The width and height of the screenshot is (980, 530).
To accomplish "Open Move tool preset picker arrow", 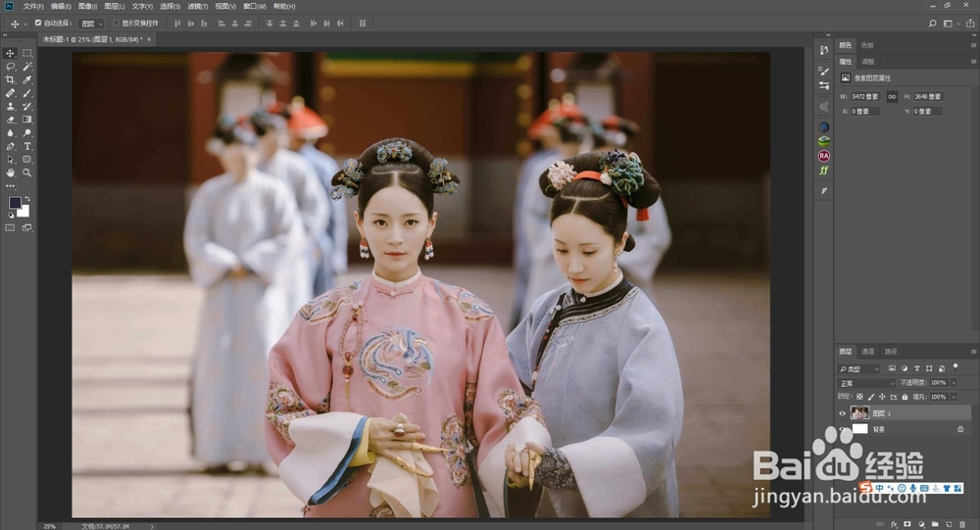I will [25, 24].
